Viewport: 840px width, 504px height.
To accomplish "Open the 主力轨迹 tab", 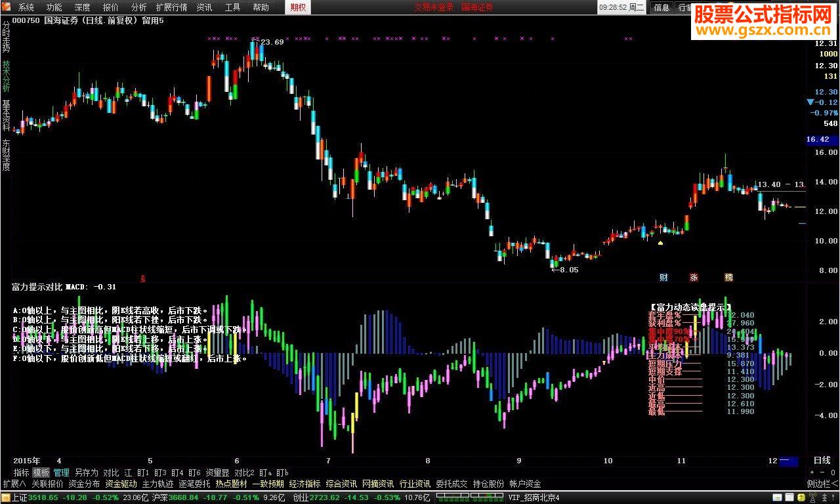I will pyautogui.click(x=158, y=484).
